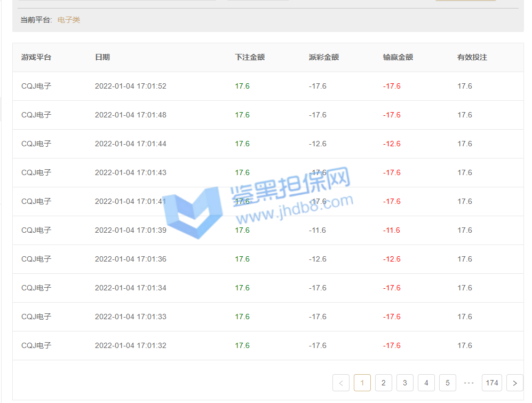
Task: Go to page 2 of results
Action: [x=383, y=383]
